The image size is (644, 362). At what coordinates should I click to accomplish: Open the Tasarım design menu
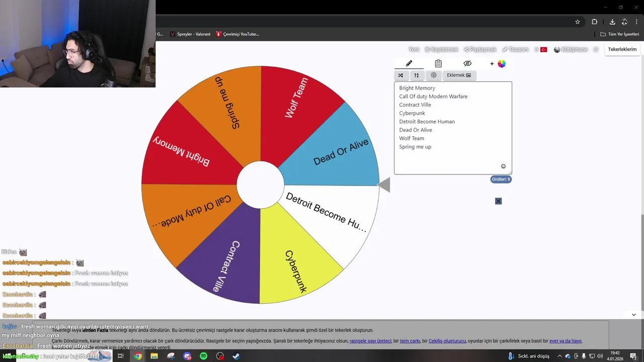coord(515,49)
